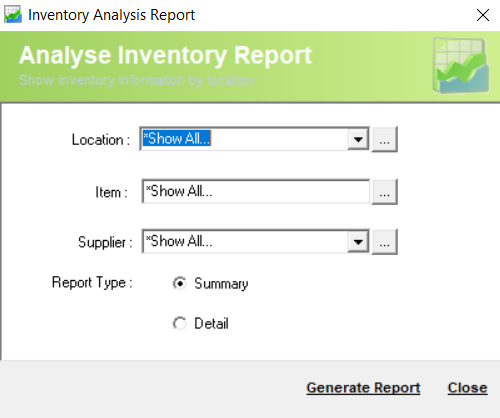Click the Item field label
Image resolution: width=500 pixels, height=418 pixels.
pos(111,192)
